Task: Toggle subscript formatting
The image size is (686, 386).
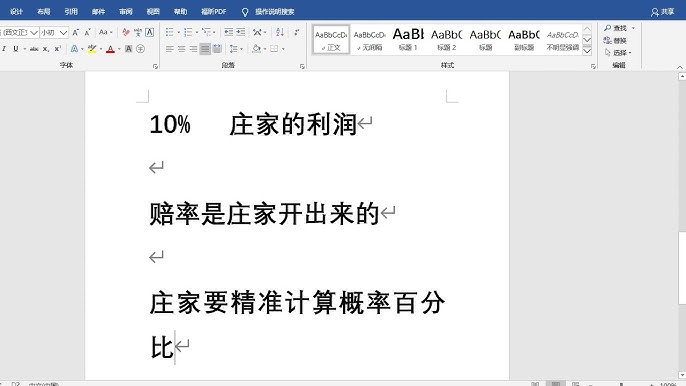Action: (46, 49)
